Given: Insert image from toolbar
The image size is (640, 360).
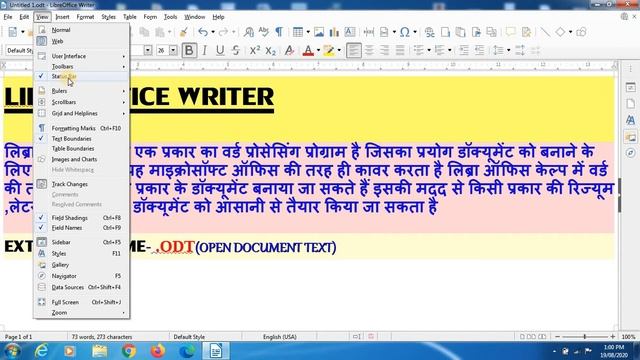Looking at the screenshot, I should pos(319,32).
